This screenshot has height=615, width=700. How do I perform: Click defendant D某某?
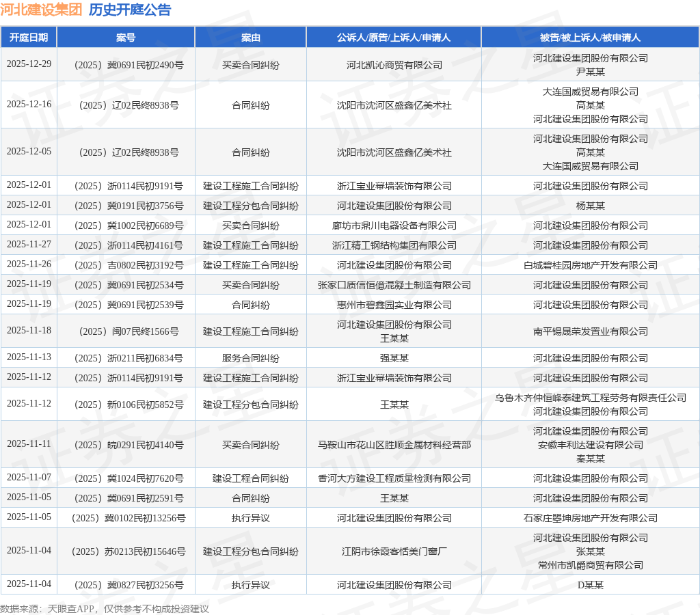click(590, 585)
